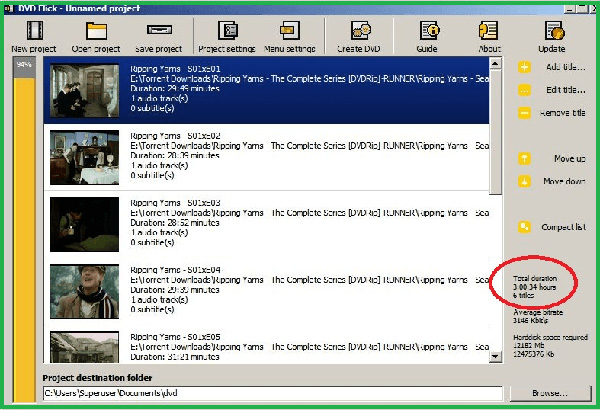Click the yellow disc space usage bar
Screen dimensions: 600x410
(24, 239)
